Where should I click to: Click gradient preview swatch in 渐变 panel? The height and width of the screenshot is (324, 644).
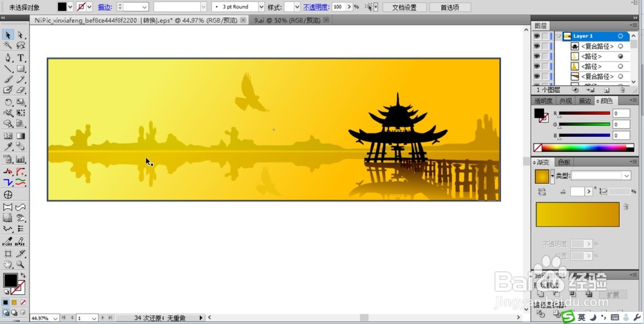pos(542,176)
